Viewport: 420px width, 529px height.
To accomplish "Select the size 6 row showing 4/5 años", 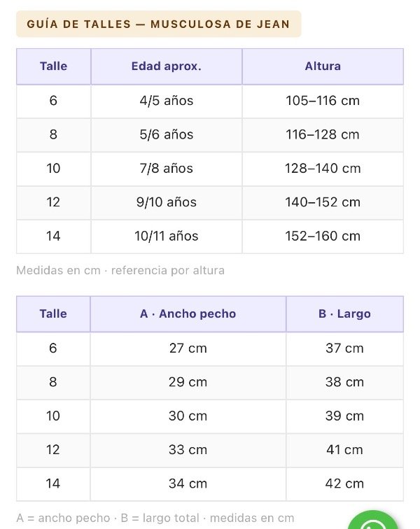I will coord(210,101).
